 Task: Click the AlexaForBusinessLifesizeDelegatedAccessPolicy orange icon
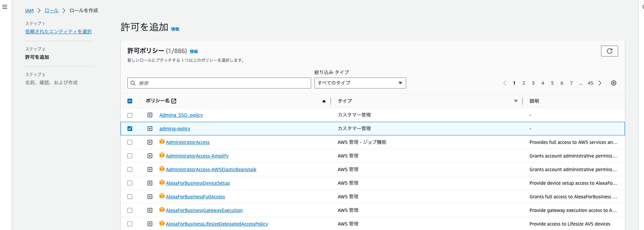(162, 223)
